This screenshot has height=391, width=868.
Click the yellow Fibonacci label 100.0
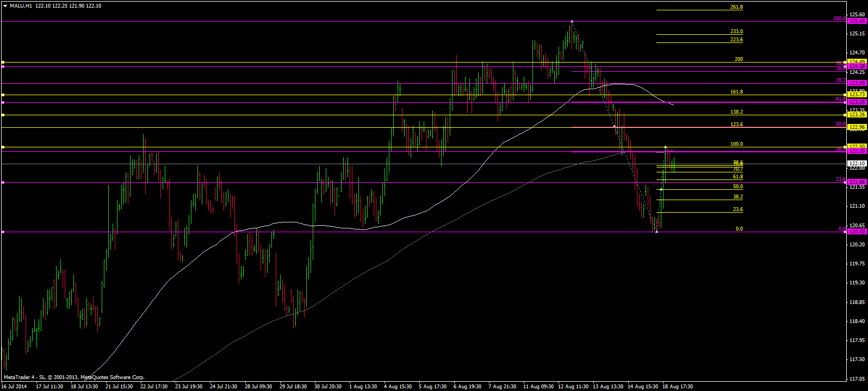click(737, 144)
